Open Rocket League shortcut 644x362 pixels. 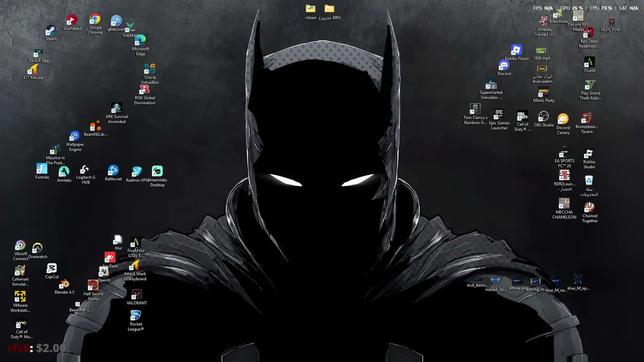point(136,320)
